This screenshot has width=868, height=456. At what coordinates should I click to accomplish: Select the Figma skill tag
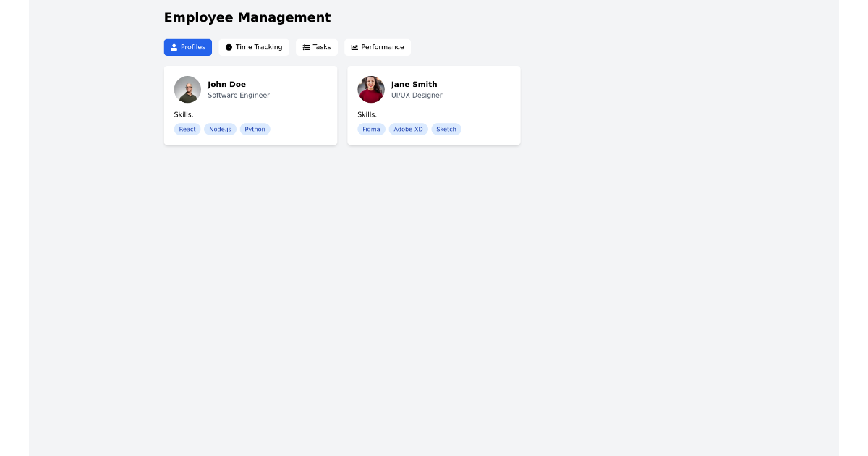pos(371,129)
